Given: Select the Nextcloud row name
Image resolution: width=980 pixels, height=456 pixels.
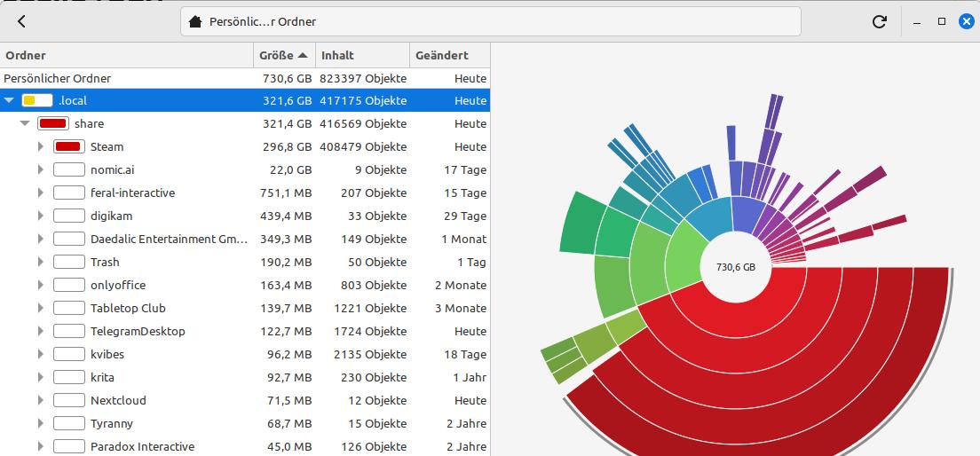Looking at the screenshot, I should coord(118,401).
